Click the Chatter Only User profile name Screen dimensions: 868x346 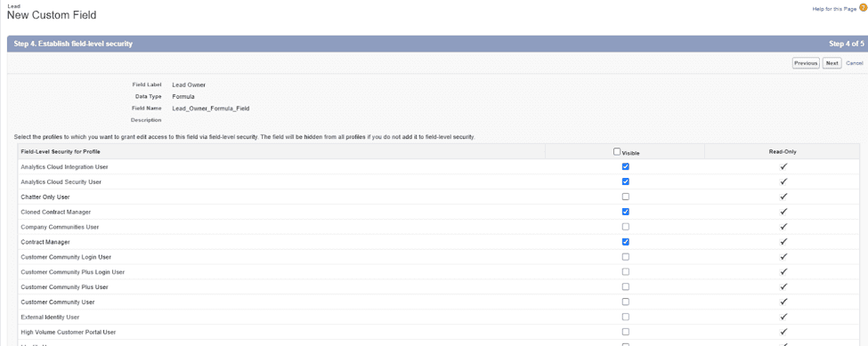coord(45,197)
